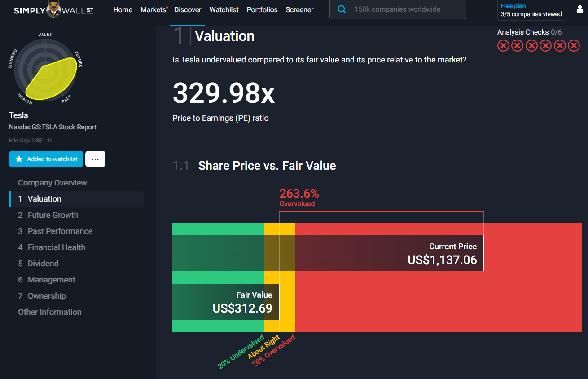
Task: Click the 'Fair Value' label in the chart
Action: [254, 295]
